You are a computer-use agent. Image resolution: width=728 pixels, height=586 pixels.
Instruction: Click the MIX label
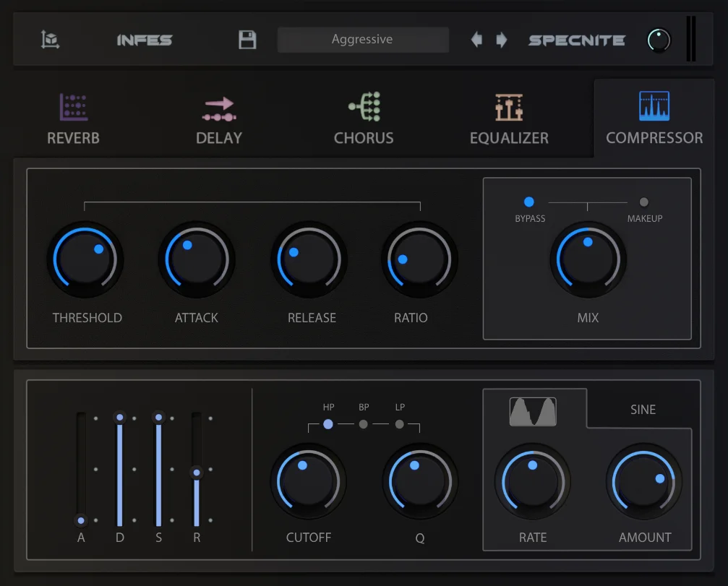(588, 318)
